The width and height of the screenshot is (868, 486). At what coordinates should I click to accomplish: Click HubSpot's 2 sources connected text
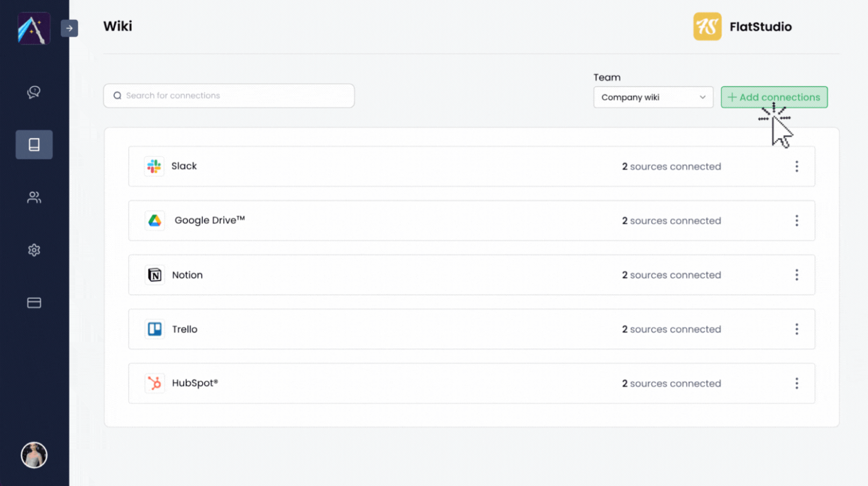pyautogui.click(x=671, y=383)
